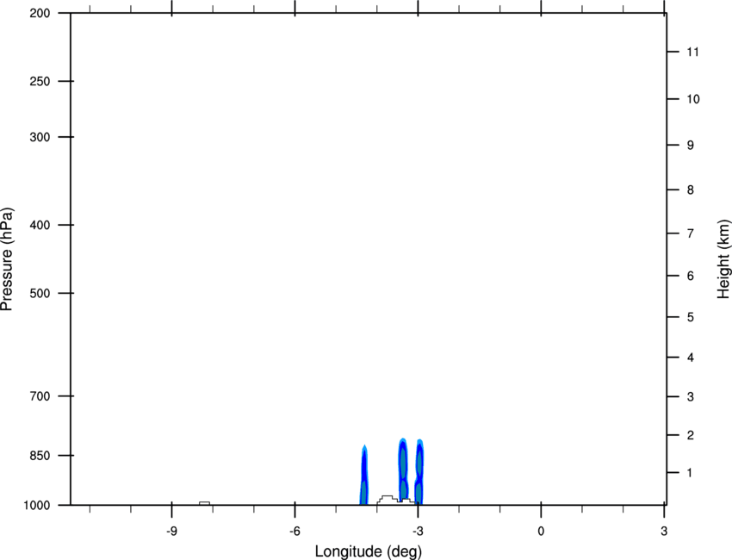Click the leftmost blue contour plume
732x560 pixels.
pos(364,475)
